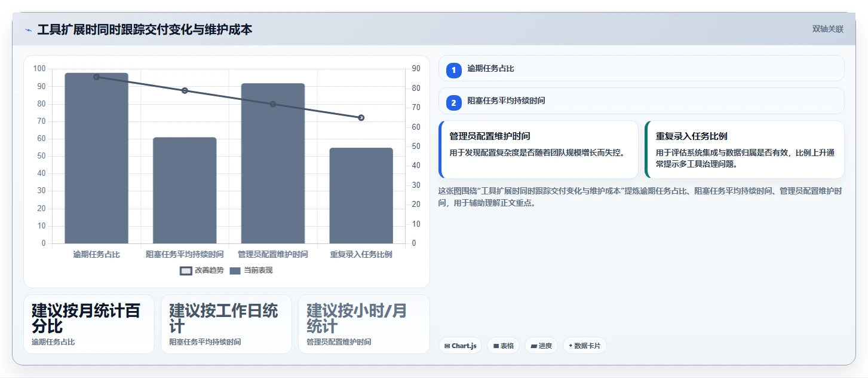Click the 表格 tag
Viewport: 868px width, 378px height.
(x=504, y=346)
